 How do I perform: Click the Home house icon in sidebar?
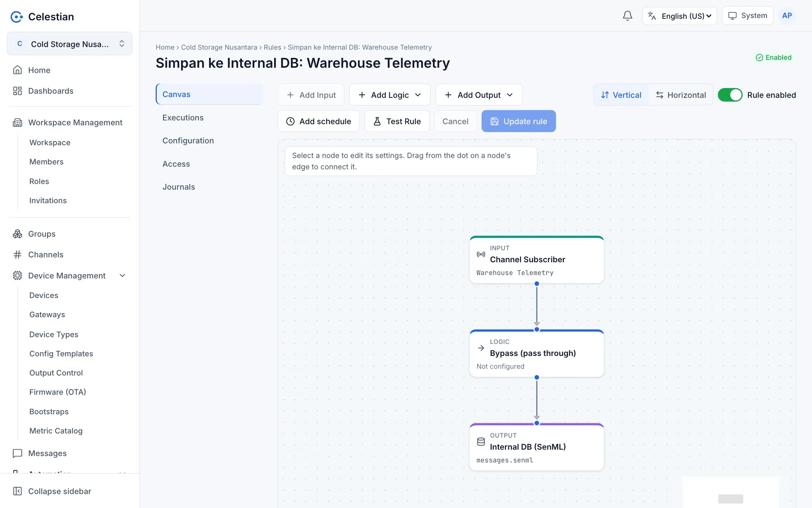(17, 70)
